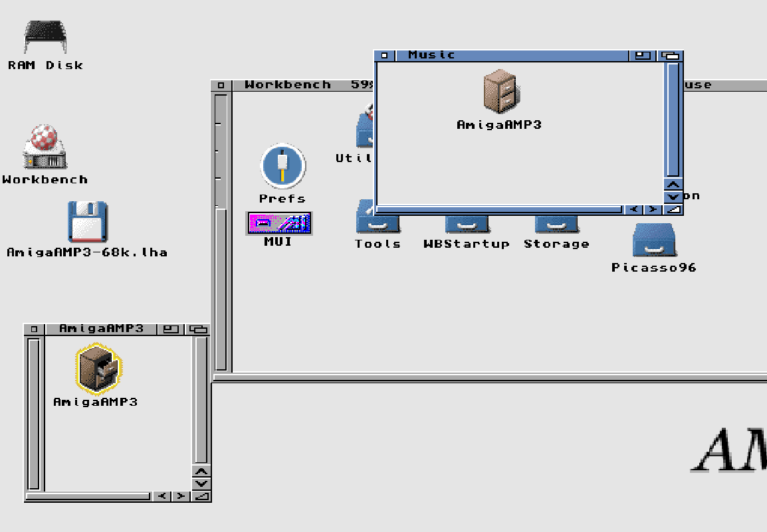
Task: Click vertical scrollbar in Music window
Action: 673,120
